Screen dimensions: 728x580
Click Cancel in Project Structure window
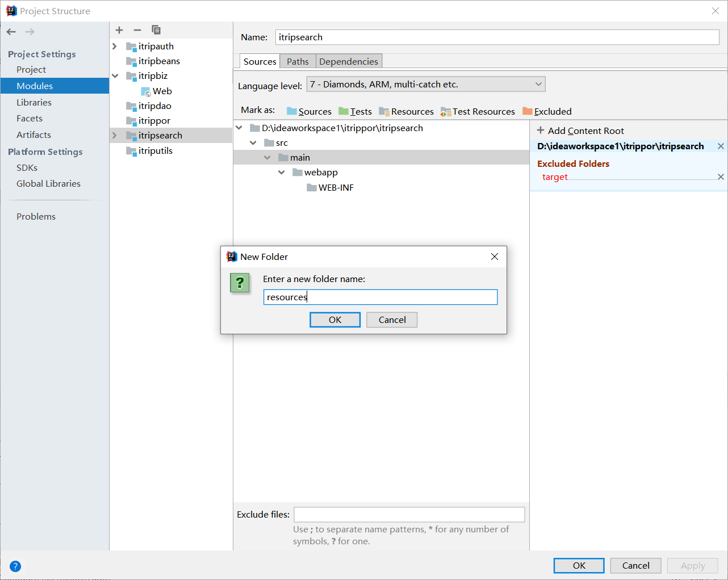636,566
